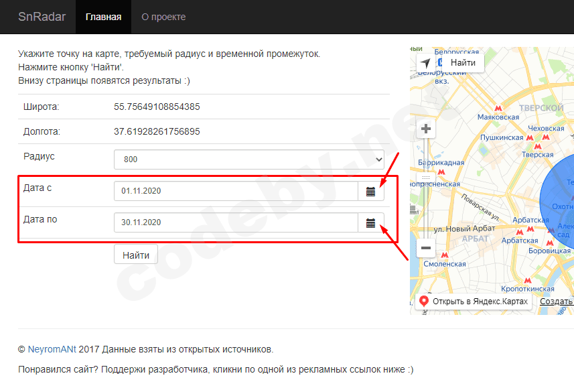Click 'ул. Новый Арбат' street label on map
This screenshot has width=574, height=392.
(x=464, y=229)
